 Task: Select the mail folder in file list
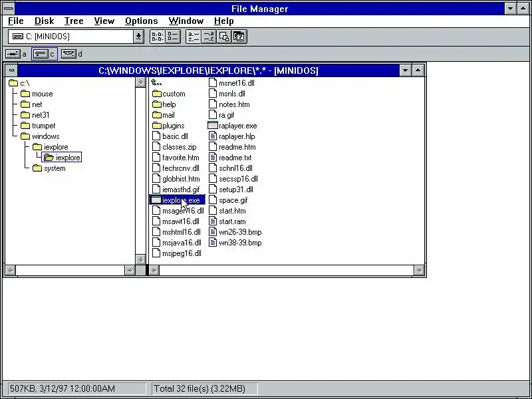163,115
